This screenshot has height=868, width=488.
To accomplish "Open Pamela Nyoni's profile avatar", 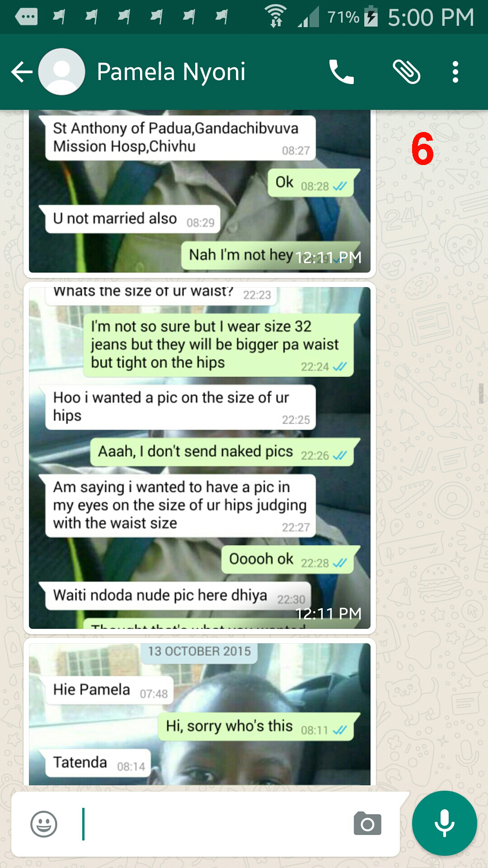I will point(62,72).
